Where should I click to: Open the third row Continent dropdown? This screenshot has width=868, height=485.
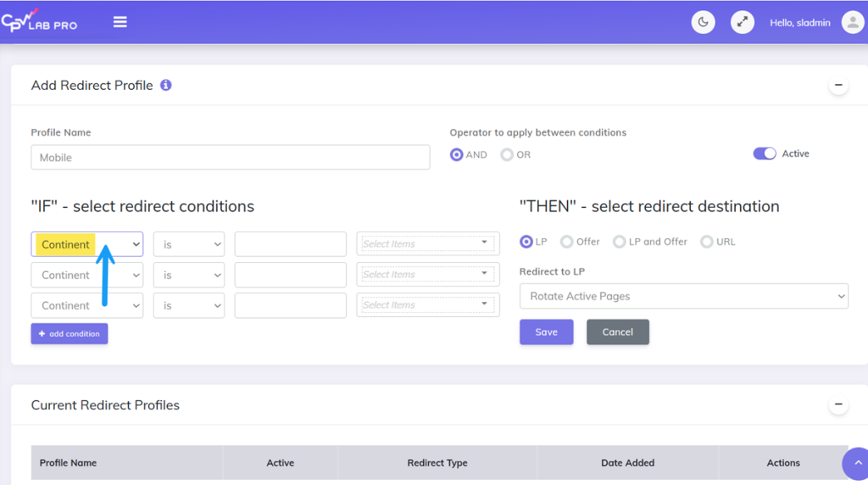coord(87,305)
